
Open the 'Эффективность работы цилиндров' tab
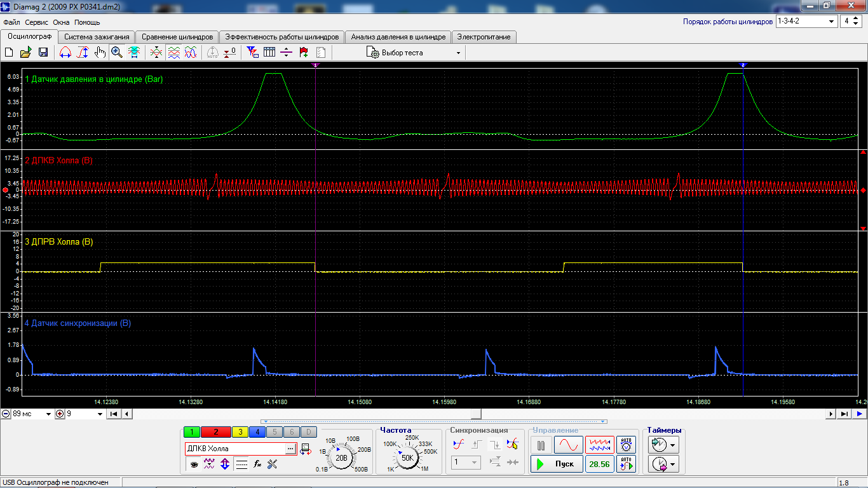click(282, 37)
